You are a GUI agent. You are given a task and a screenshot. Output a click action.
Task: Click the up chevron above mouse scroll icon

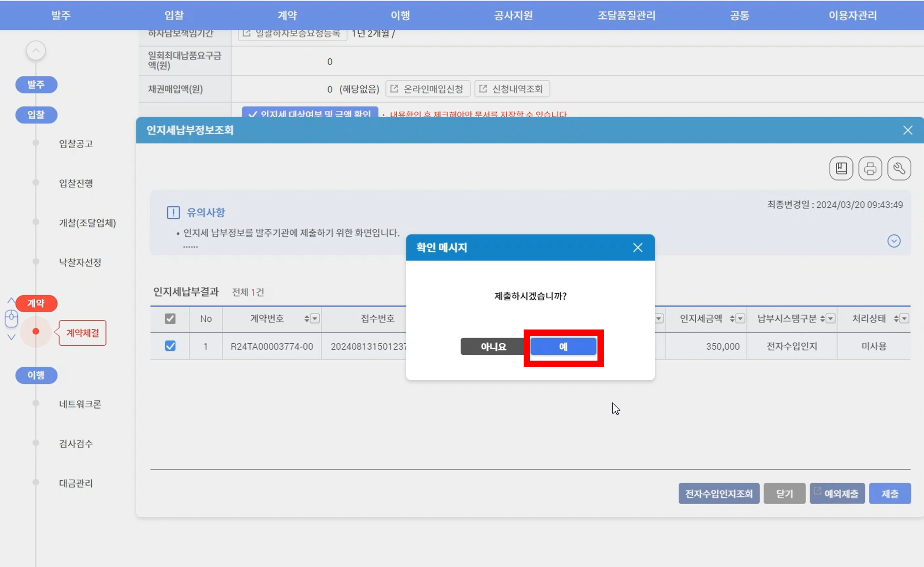pos(11,300)
